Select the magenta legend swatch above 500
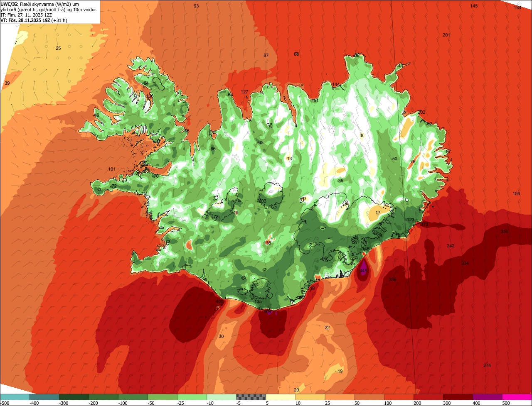Screen dimensions: 532x406 [x=517, y=396]
